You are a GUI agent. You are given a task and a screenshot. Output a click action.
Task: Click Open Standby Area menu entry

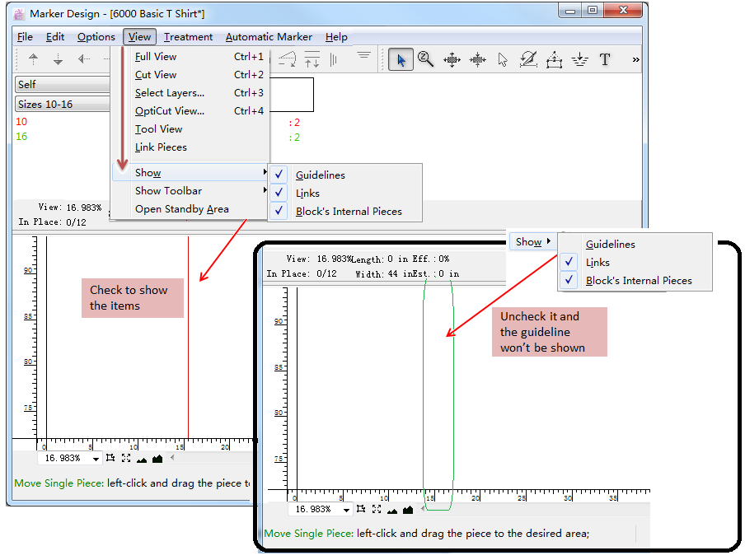pyautogui.click(x=182, y=208)
